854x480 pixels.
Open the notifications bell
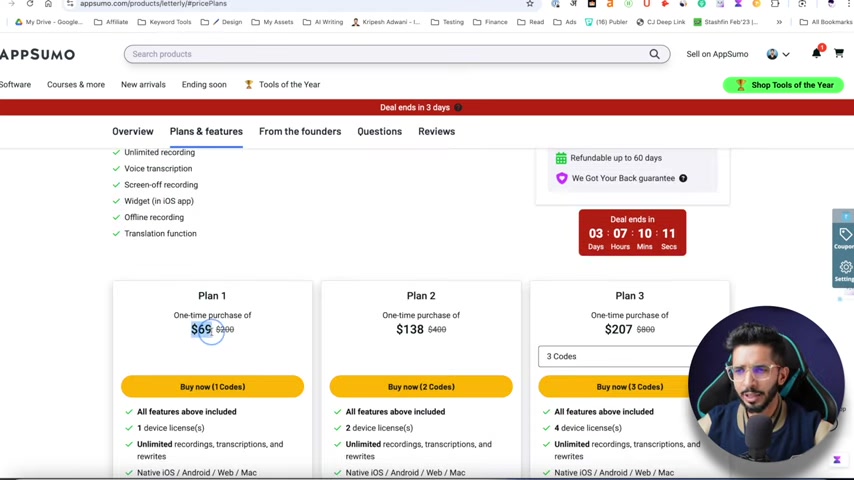point(816,54)
